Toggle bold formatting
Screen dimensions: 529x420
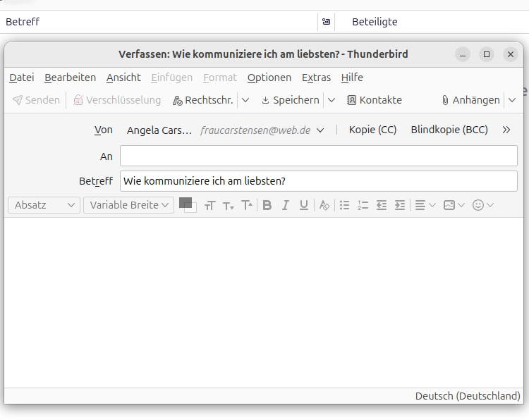pyautogui.click(x=267, y=205)
